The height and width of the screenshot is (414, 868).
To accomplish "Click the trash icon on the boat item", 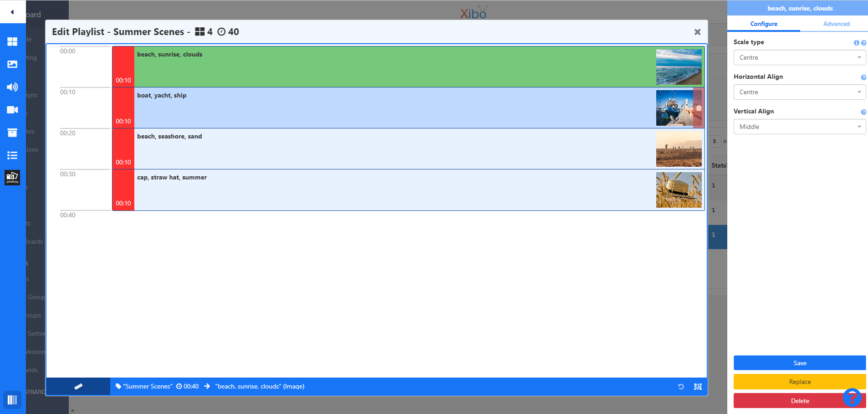I will click(x=699, y=108).
